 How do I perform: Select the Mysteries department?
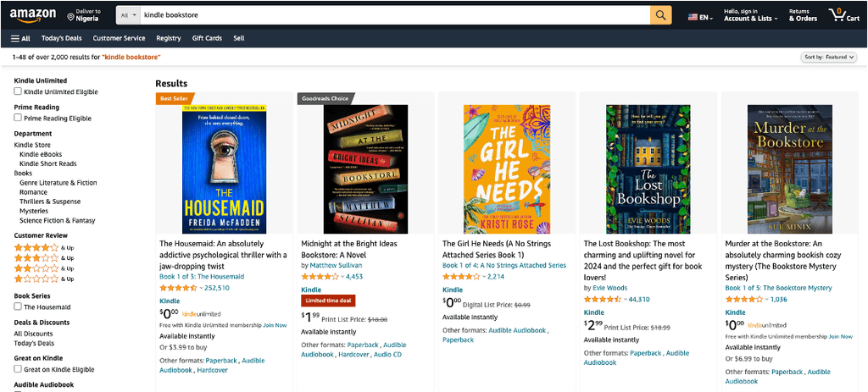[34, 211]
